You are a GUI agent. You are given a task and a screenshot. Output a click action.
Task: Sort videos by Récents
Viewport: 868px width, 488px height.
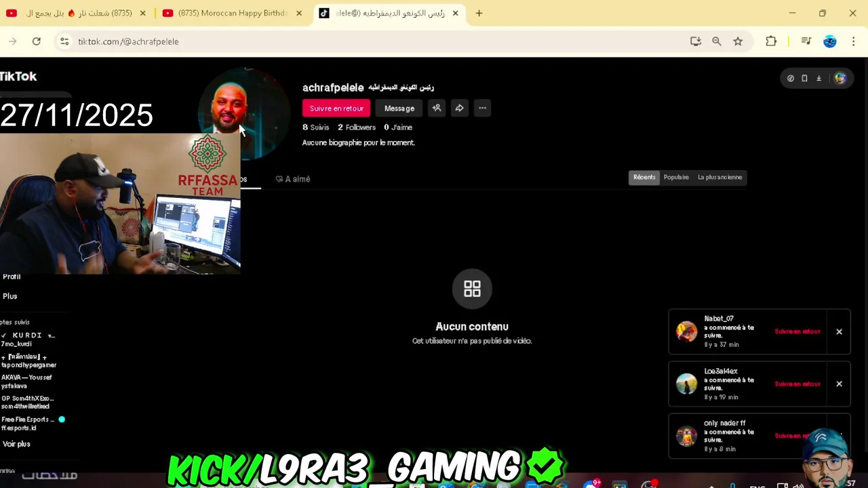(644, 178)
